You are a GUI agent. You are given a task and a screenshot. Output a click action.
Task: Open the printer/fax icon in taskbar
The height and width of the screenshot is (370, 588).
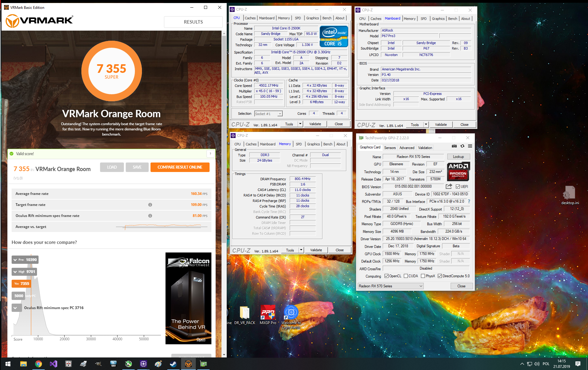click(83, 364)
